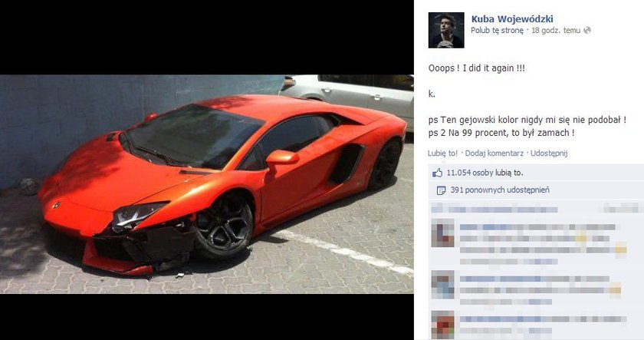644x340 pixels.
Task: Click 'Udostępnij' to share the post
Action: coord(549,153)
